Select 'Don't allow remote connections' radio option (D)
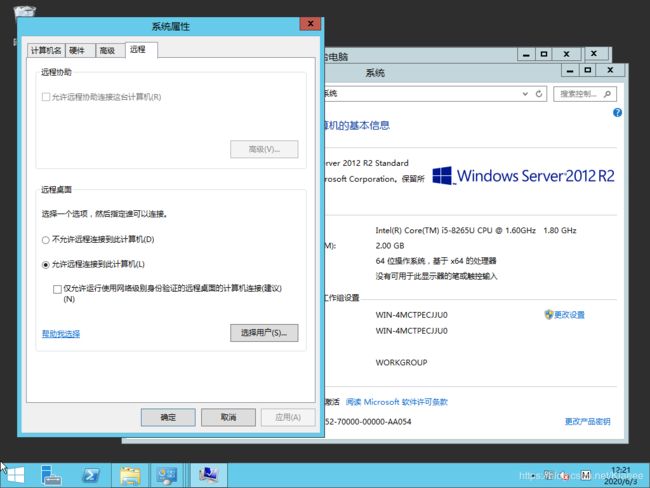 point(46,240)
